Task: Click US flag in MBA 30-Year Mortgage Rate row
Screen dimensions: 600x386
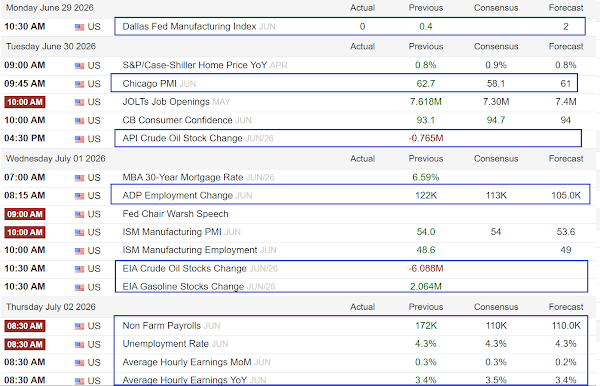Action: click(79, 178)
